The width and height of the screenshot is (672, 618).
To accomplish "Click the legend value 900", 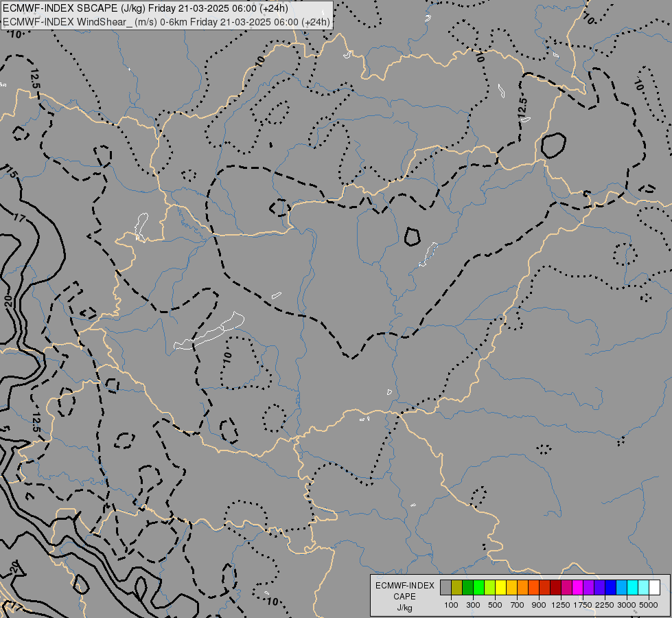I will coord(539,605).
